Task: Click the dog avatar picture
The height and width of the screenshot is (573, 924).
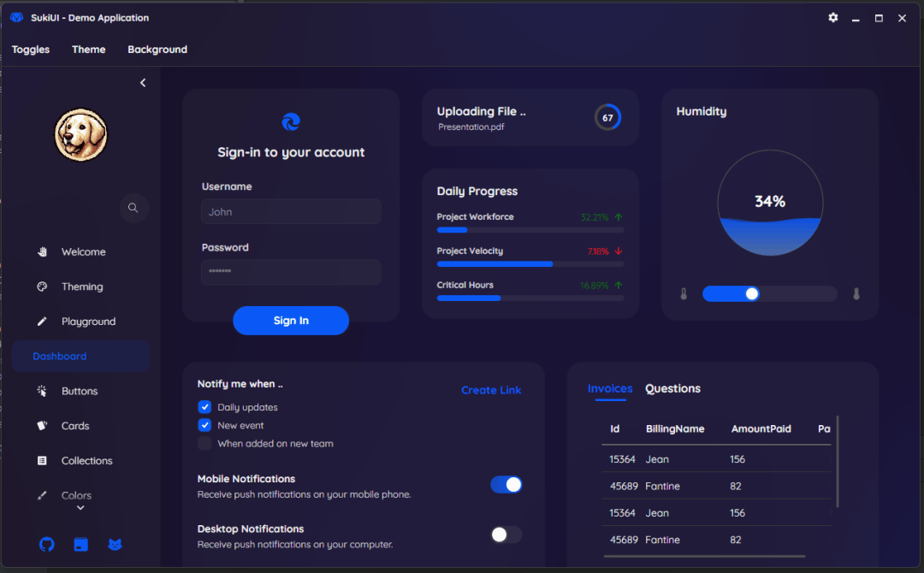Action: (x=80, y=135)
